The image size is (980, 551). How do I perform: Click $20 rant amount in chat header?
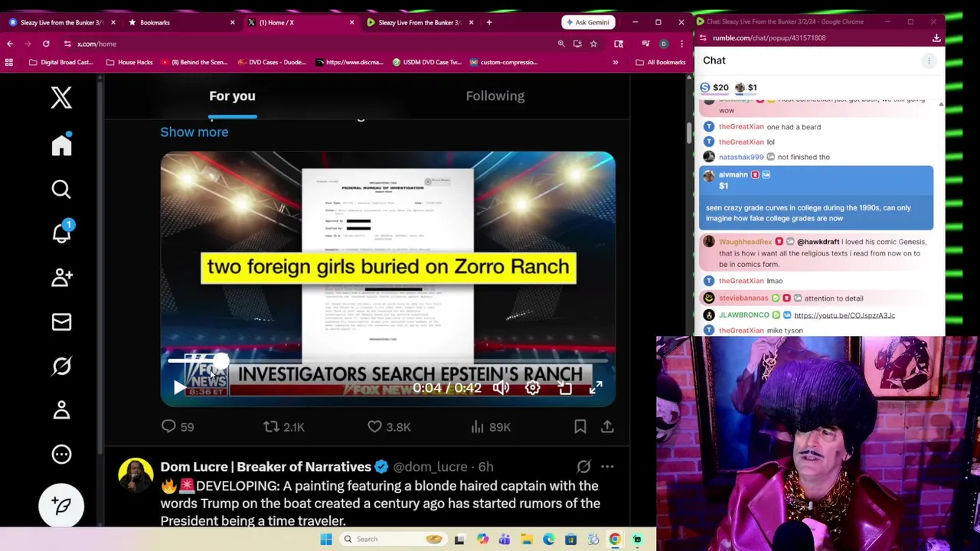714,87
